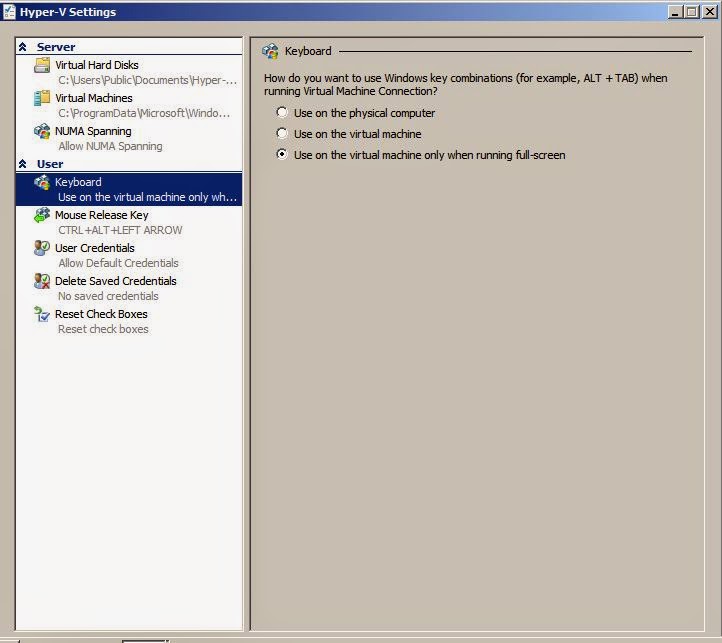Click the Virtual Machines folder icon
The width and height of the screenshot is (722, 643).
[x=42, y=98]
